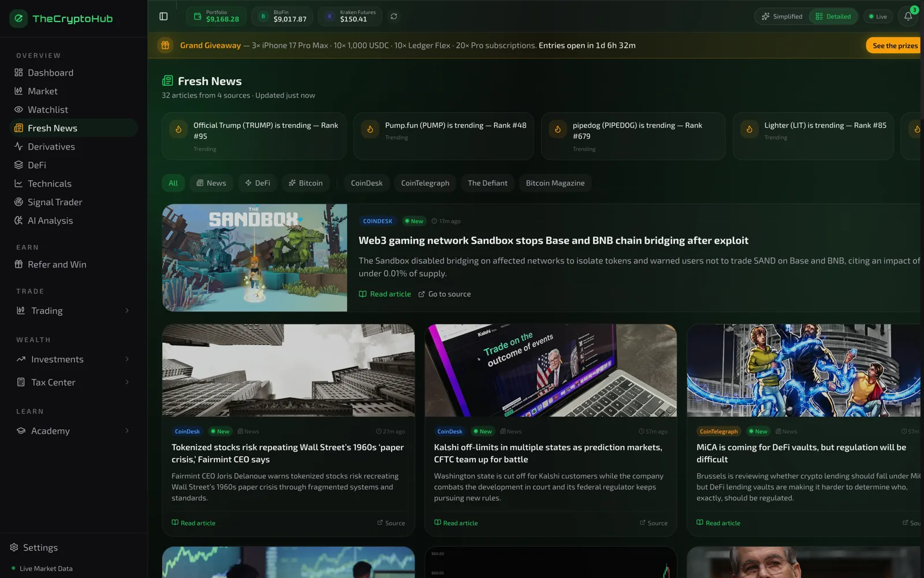The width and height of the screenshot is (924, 578).
Task: Collapse the sidebar with the panel icon
Action: [163, 16]
